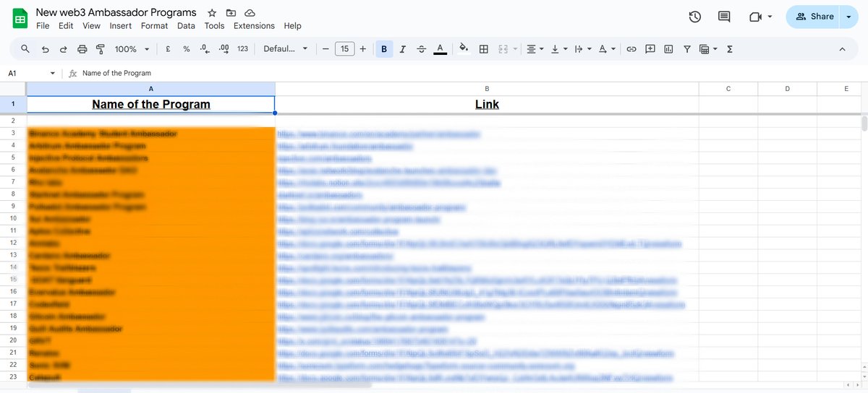
Task: Format as currency pound symbol
Action: click(168, 49)
